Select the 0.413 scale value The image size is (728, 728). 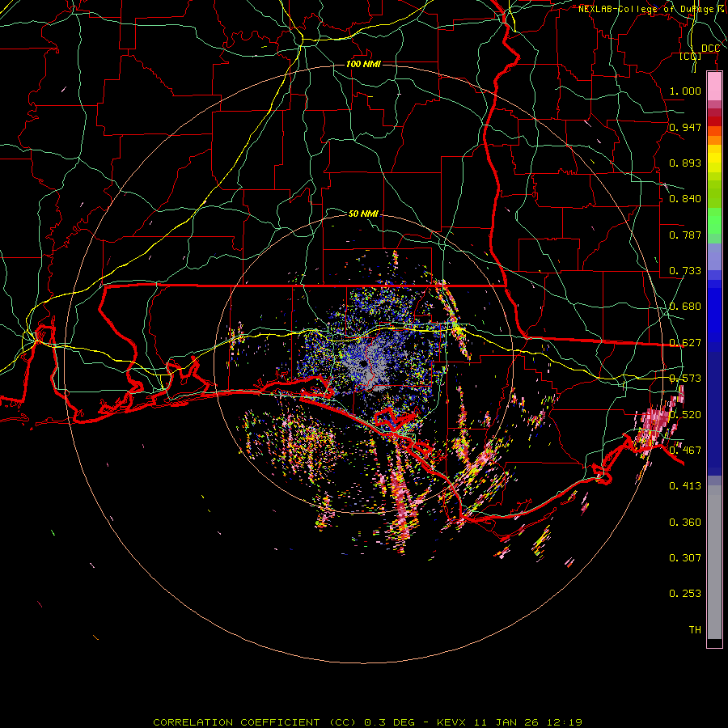[x=685, y=486]
